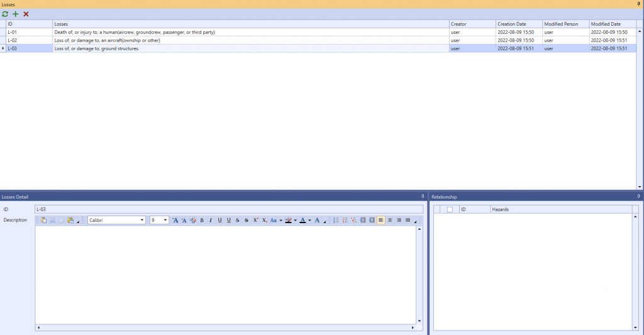
Task: Click the increase indent icon
Action: pyautogui.click(x=372, y=220)
